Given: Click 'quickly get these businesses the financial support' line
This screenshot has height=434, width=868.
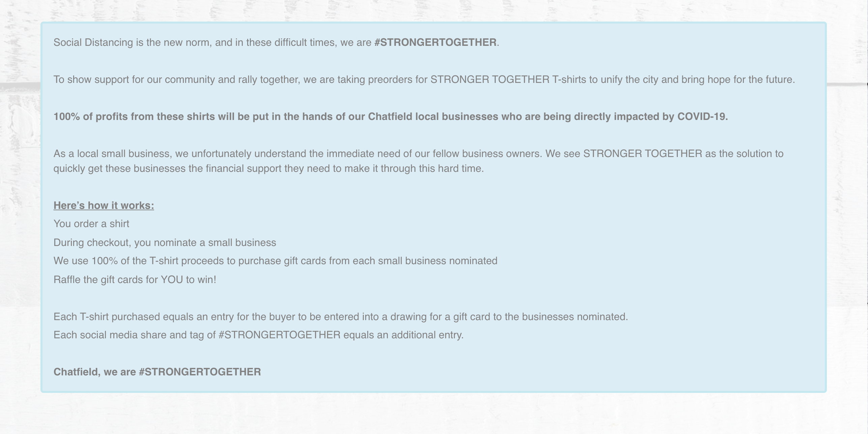Looking at the screenshot, I should (x=269, y=168).
